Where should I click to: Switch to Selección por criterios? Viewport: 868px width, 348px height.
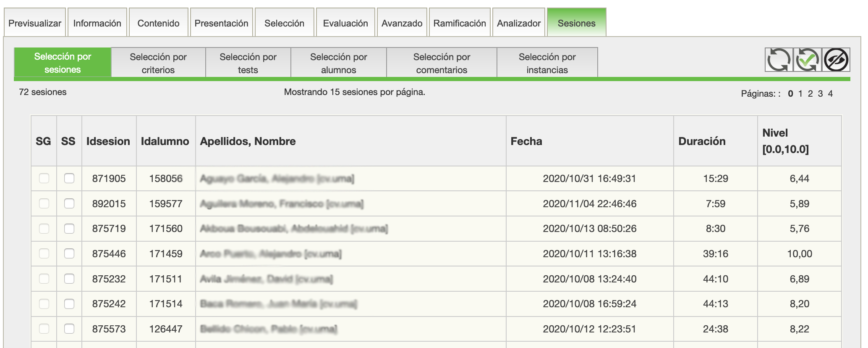[158, 63]
